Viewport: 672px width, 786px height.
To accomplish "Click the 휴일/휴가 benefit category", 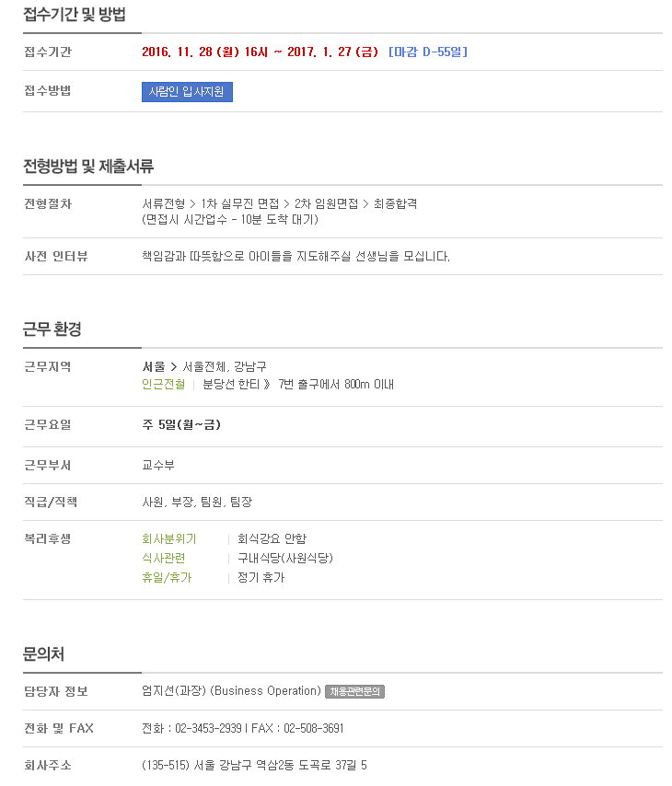I will (x=167, y=577).
